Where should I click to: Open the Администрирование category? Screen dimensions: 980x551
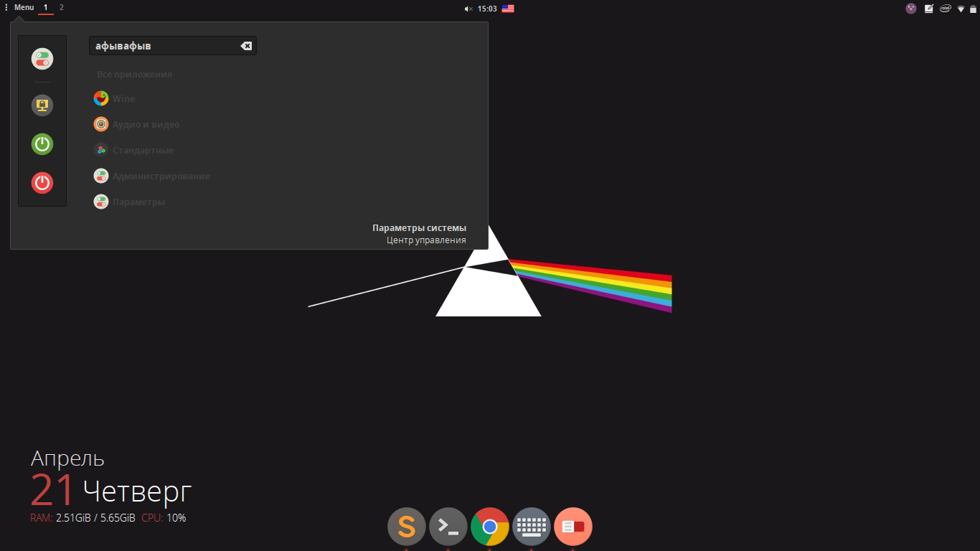[161, 176]
